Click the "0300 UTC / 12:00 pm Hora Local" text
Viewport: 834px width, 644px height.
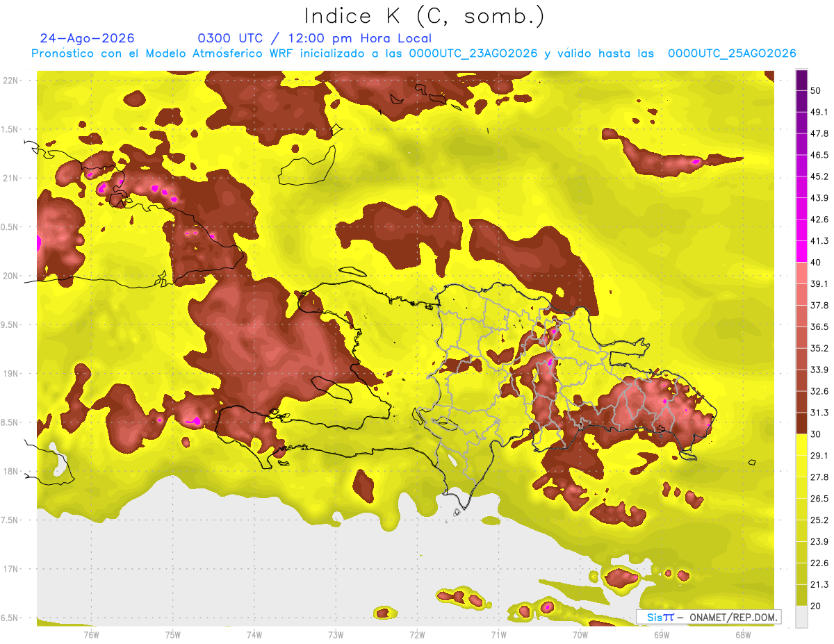[x=315, y=38]
